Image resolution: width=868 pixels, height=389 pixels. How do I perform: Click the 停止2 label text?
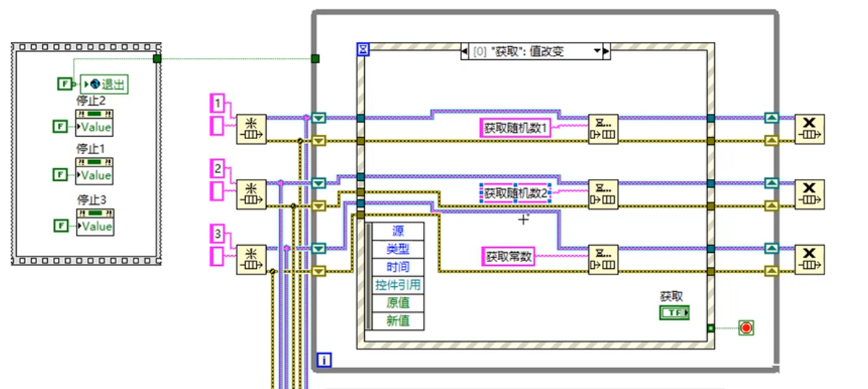[91, 101]
